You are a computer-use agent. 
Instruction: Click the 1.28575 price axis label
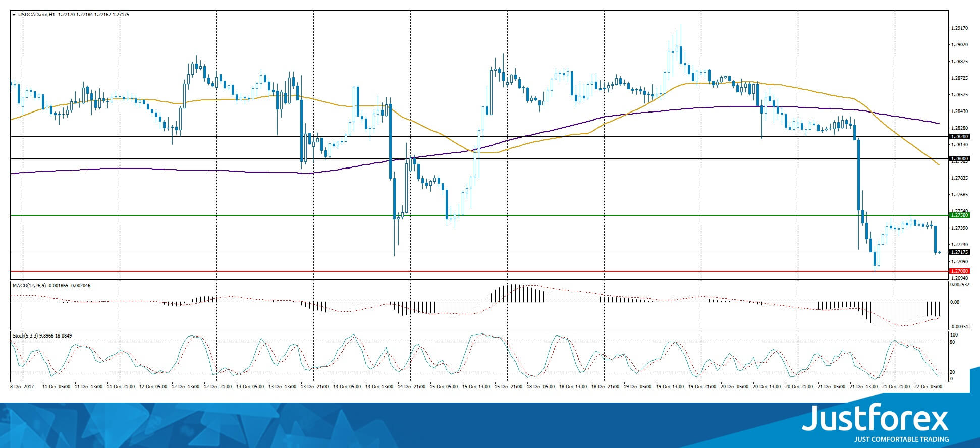click(x=959, y=95)
